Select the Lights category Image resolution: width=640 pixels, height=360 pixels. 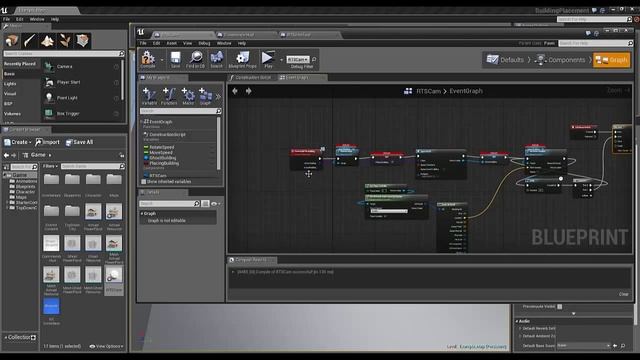(x=10, y=84)
